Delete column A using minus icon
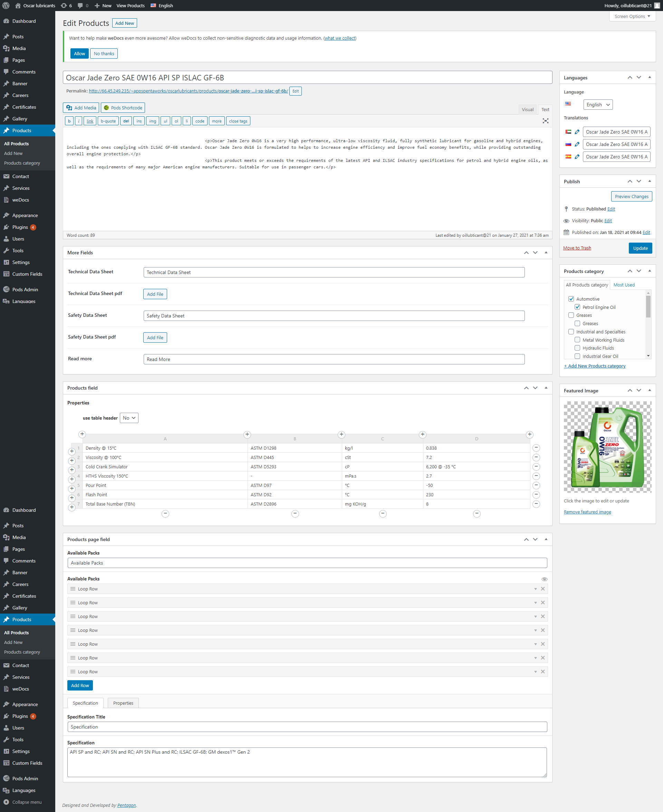Viewport: 663px width, 812px height. [x=165, y=513]
